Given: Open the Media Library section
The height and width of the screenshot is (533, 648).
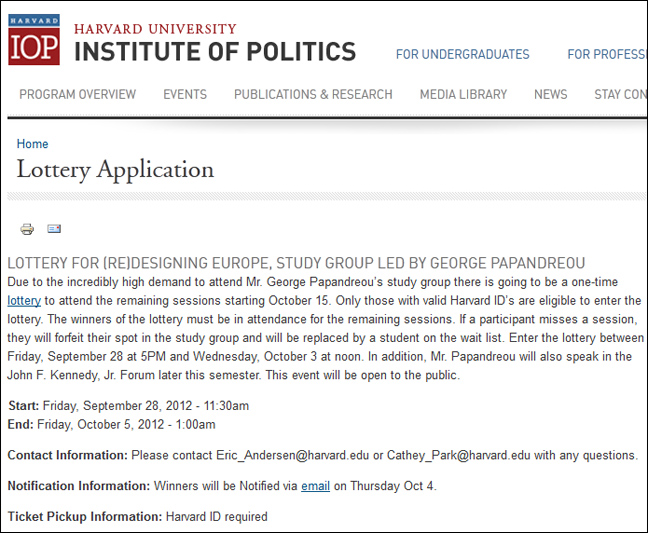Looking at the screenshot, I should 463,95.
